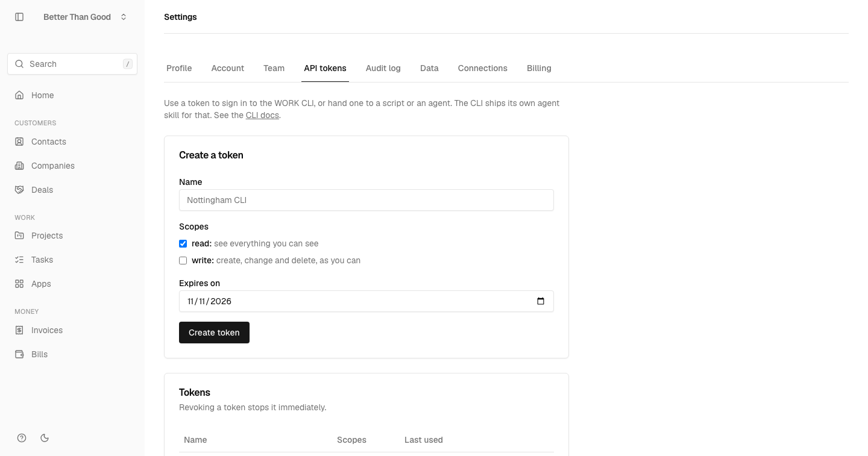
Task: Click the Create token button
Action: coord(214,333)
